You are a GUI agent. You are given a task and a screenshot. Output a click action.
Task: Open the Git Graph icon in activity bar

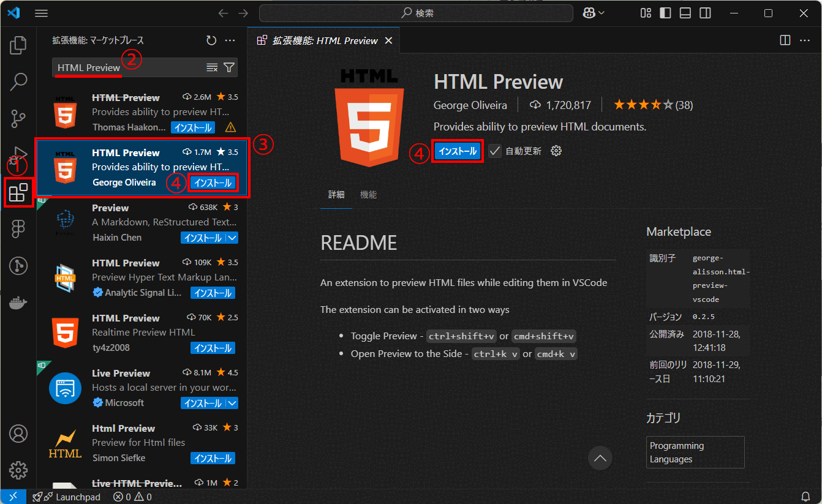pyautogui.click(x=18, y=266)
